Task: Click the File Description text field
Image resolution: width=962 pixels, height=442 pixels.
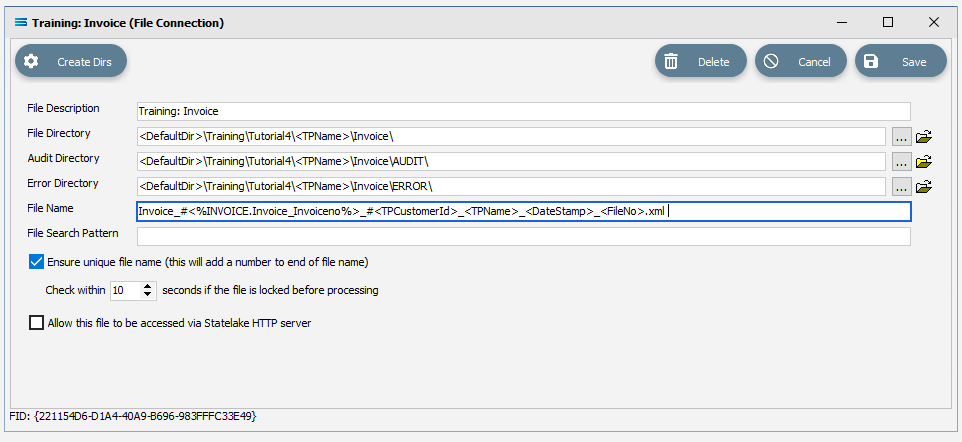Action: point(524,111)
